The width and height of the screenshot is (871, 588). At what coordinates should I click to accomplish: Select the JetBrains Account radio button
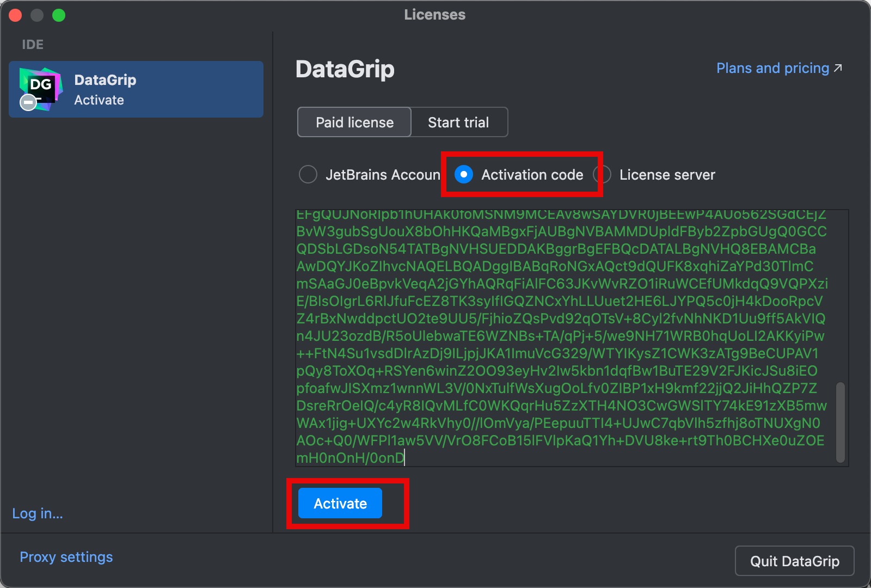(x=308, y=175)
